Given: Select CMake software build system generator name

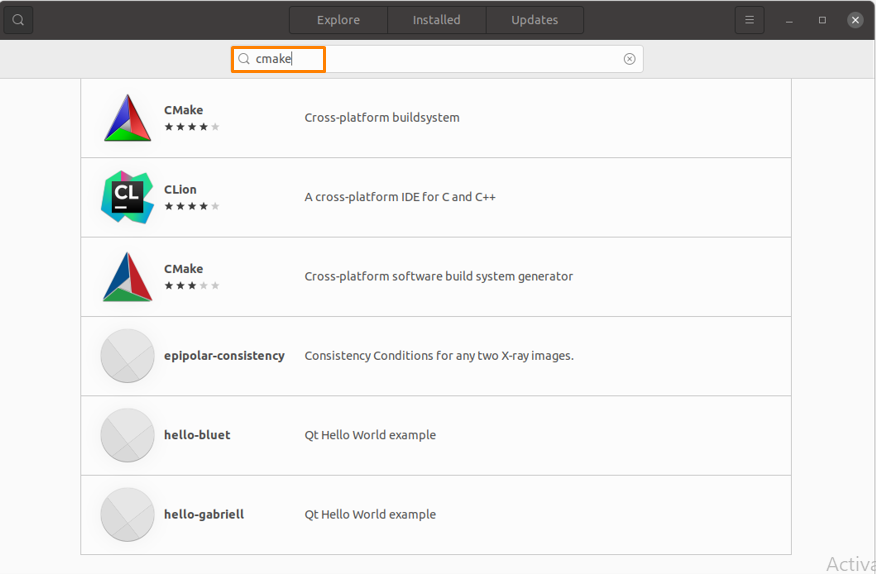Looking at the screenshot, I should pyautogui.click(x=183, y=269).
